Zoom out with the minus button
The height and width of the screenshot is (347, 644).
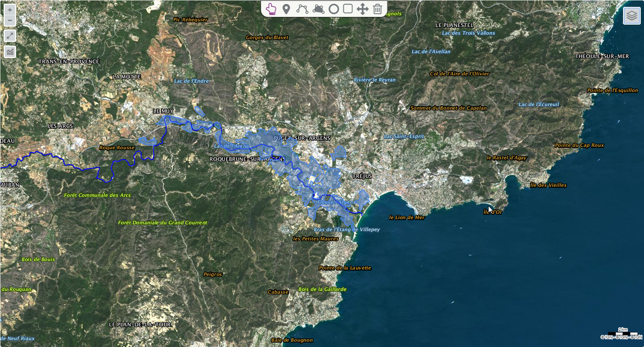tap(10, 20)
